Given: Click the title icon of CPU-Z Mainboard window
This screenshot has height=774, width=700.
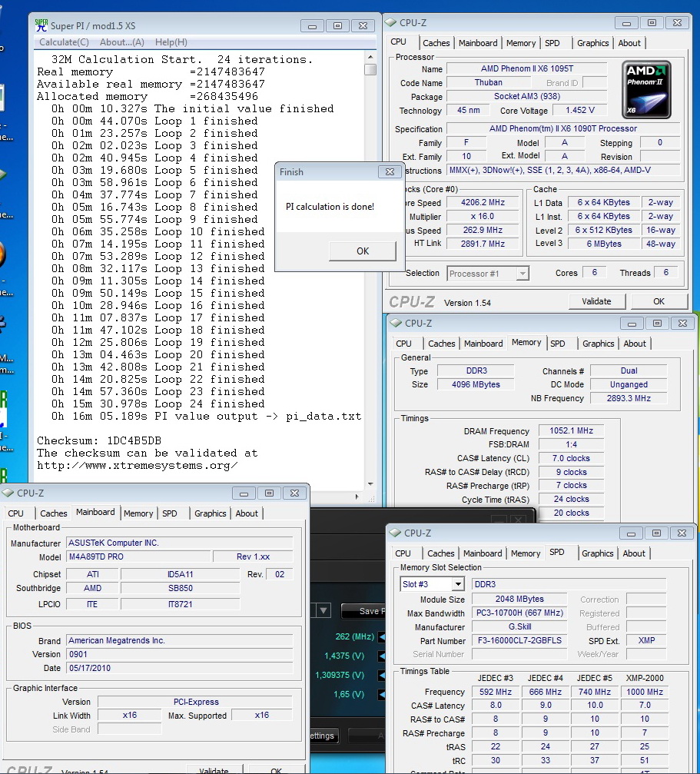Looking at the screenshot, I should click(8, 493).
